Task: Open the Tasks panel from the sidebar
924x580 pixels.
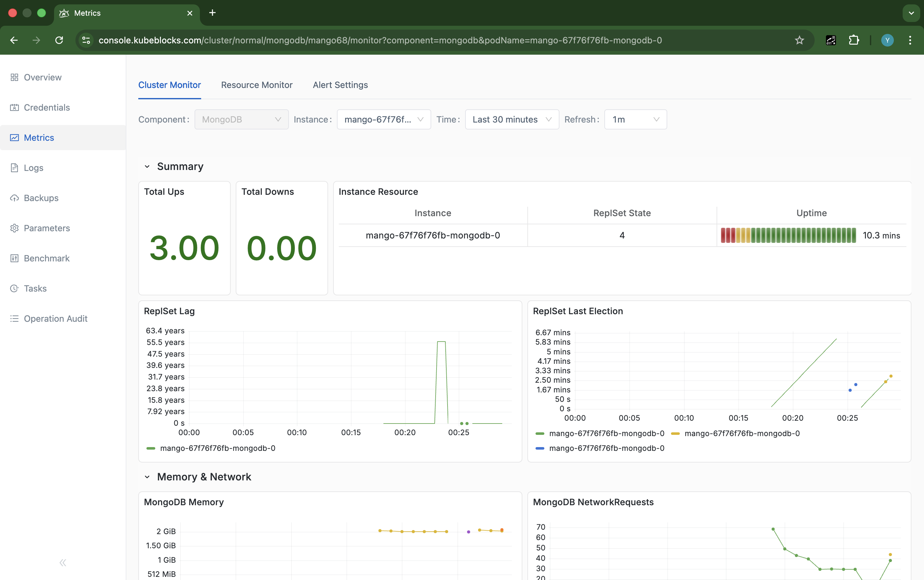Action: pos(35,288)
